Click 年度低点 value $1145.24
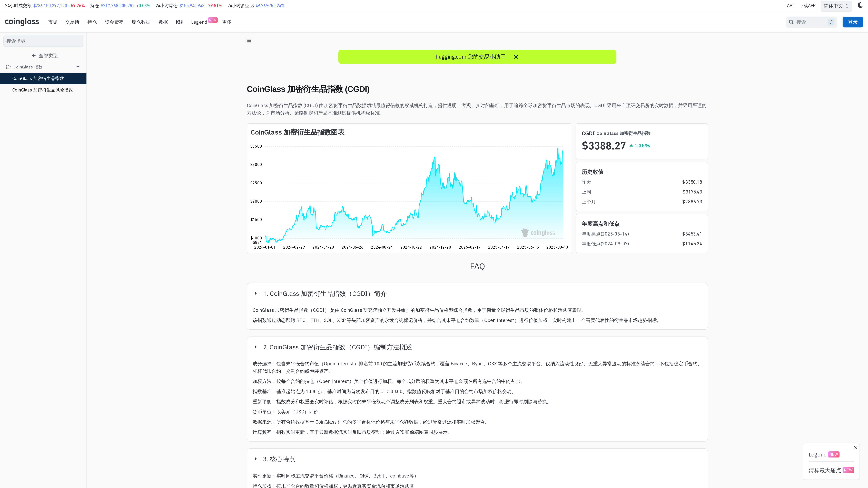 [x=692, y=244]
